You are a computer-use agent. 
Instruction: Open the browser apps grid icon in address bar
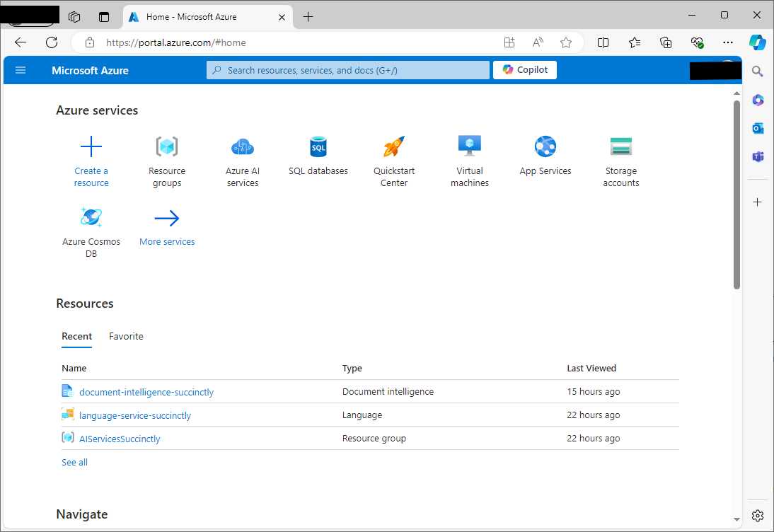point(509,42)
